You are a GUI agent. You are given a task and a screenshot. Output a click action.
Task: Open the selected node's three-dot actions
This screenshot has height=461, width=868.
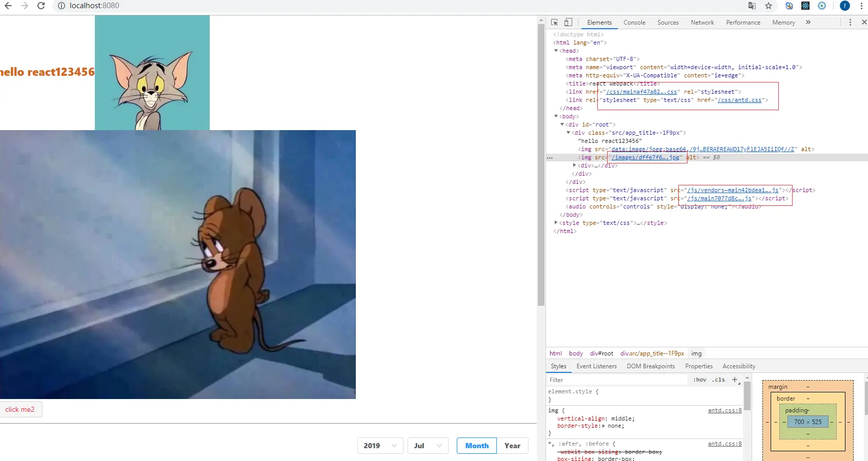(x=550, y=158)
